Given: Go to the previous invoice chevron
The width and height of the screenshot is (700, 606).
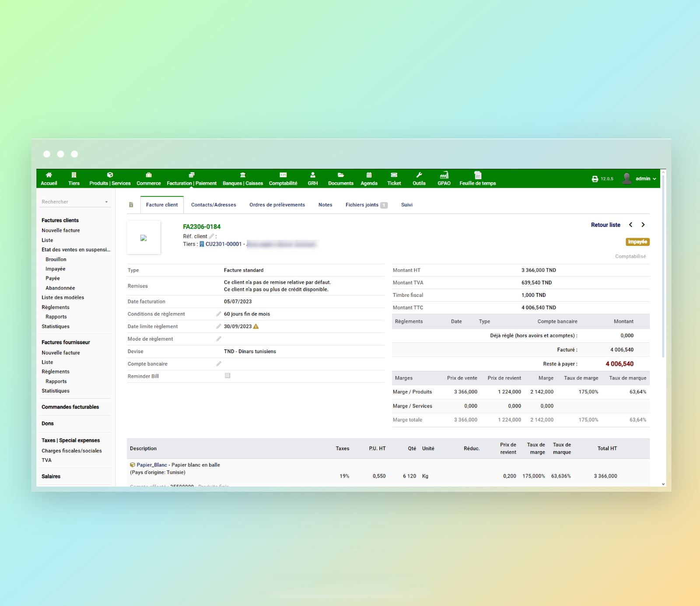Looking at the screenshot, I should point(630,225).
